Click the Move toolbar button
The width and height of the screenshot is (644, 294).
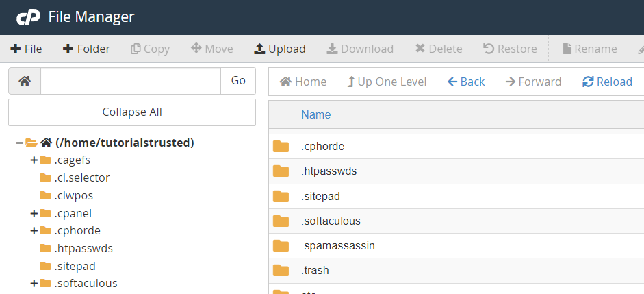[x=212, y=49]
